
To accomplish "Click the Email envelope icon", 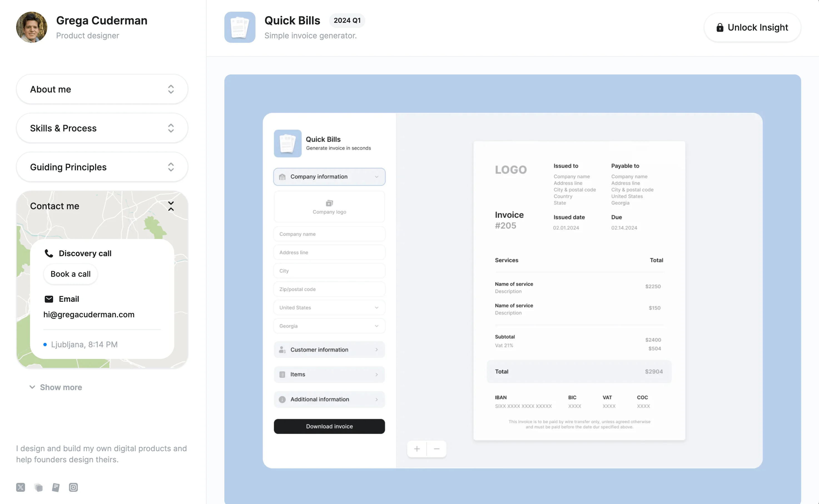I will (49, 299).
